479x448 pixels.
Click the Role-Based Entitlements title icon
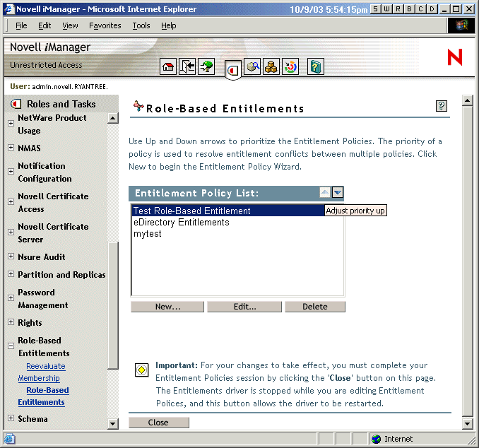coord(138,106)
